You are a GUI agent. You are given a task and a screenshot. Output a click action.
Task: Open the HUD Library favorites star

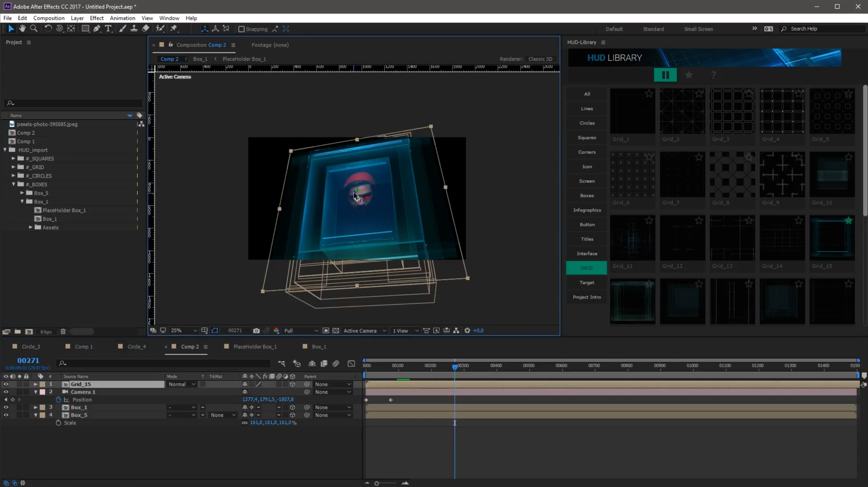click(x=689, y=75)
